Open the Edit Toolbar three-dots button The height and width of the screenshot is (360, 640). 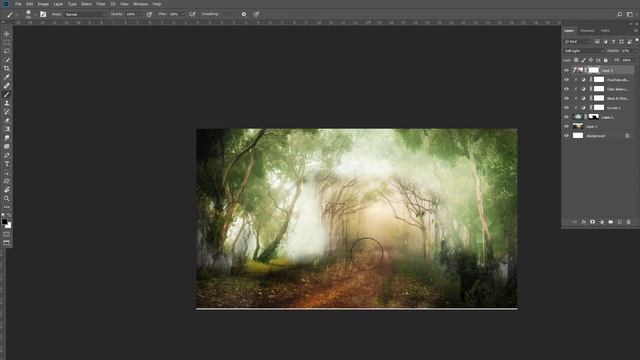click(x=7, y=207)
